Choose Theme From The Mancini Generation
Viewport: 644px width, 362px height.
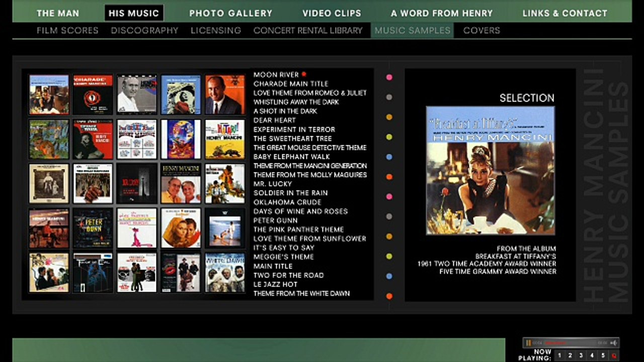pyautogui.click(x=310, y=165)
